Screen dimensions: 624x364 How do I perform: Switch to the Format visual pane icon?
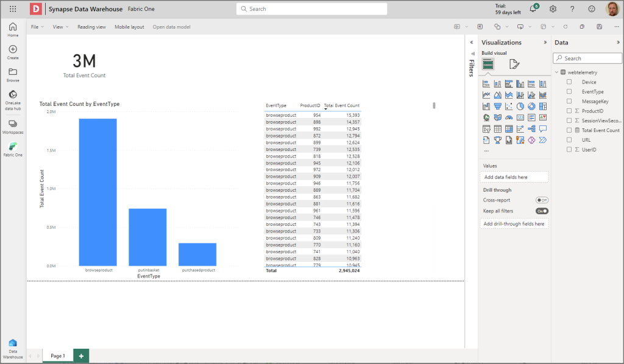(514, 64)
